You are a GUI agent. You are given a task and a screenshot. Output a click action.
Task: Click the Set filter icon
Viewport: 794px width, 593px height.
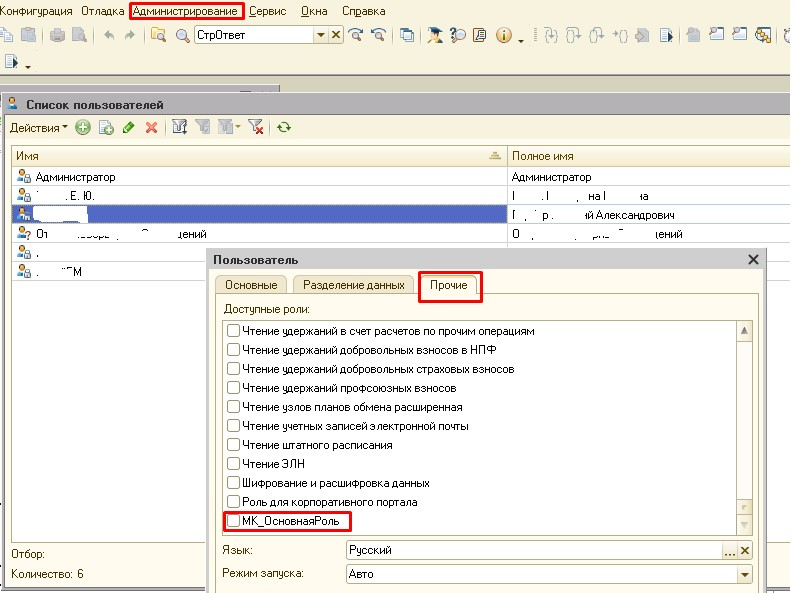pyautogui.click(x=180, y=128)
